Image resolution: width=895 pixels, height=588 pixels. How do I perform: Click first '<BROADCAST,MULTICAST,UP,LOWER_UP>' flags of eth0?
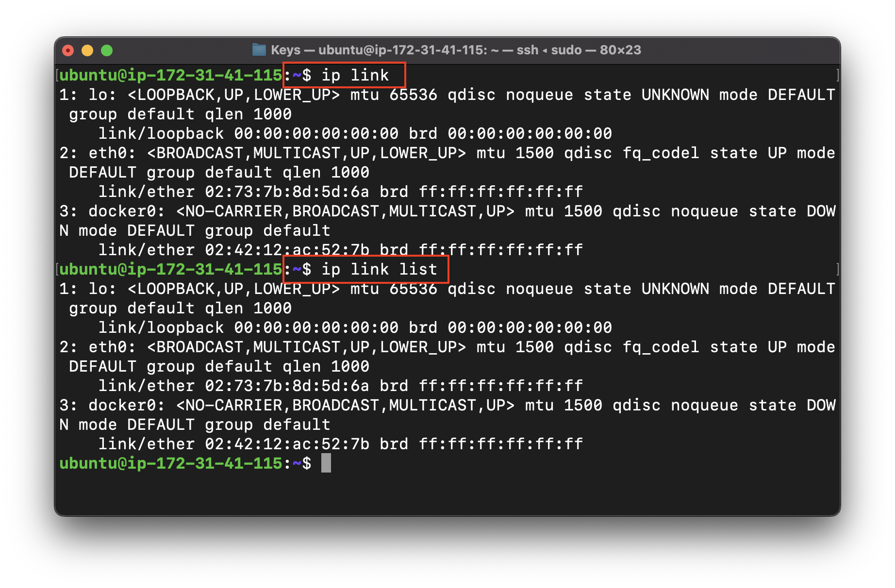(x=307, y=153)
